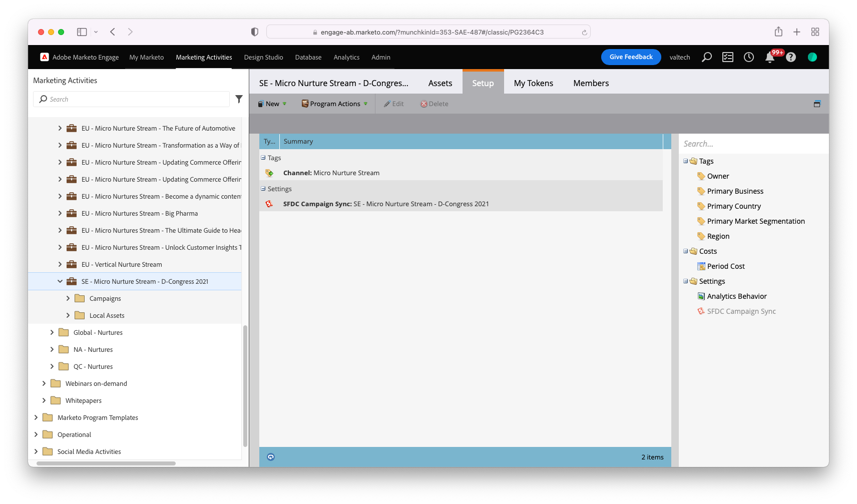Open the recent history clock icon

click(x=749, y=57)
